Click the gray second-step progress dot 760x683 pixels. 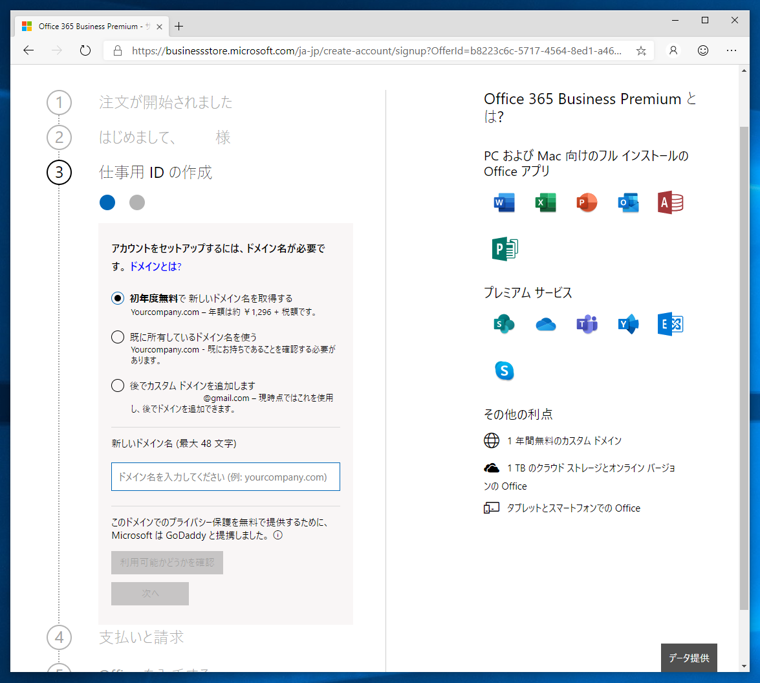137,202
